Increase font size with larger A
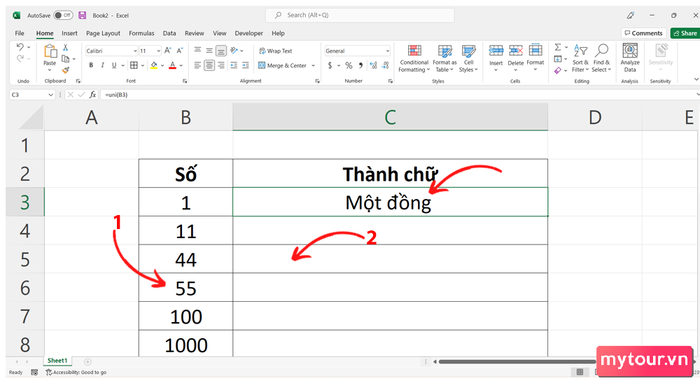 pyautogui.click(x=168, y=50)
